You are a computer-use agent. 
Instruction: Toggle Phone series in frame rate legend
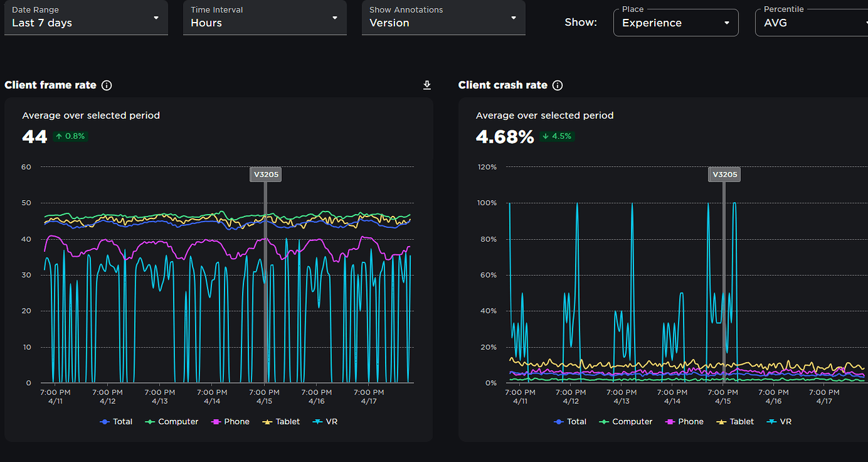(x=230, y=422)
